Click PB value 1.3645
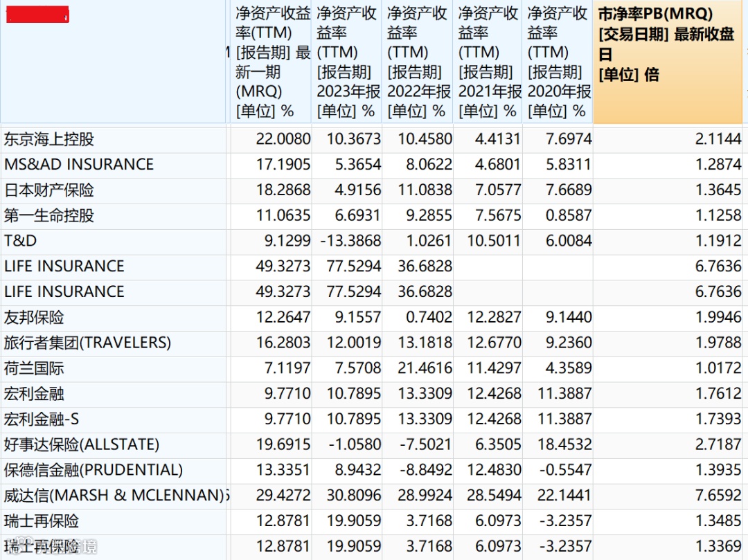The height and width of the screenshot is (560, 748). (x=718, y=190)
